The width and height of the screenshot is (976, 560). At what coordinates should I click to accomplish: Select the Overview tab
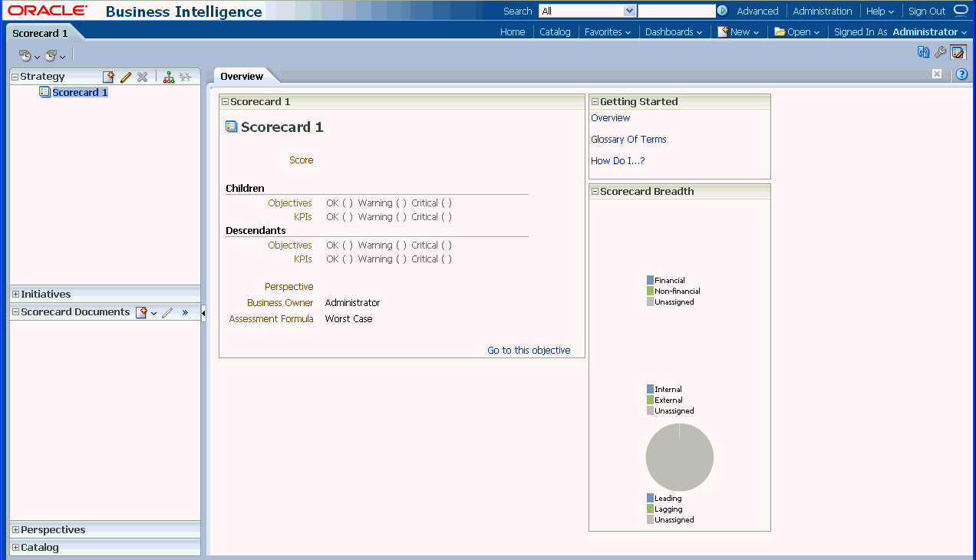(242, 76)
